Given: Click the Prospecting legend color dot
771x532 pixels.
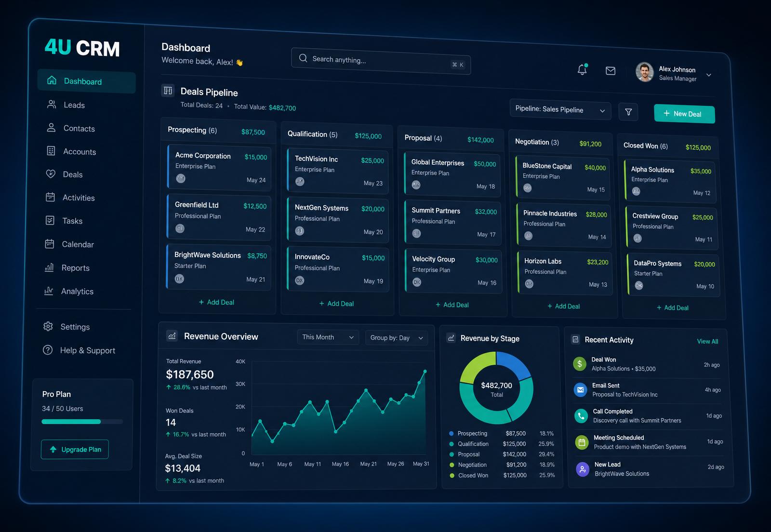Looking at the screenshot, I should click(x=451, y=433).
